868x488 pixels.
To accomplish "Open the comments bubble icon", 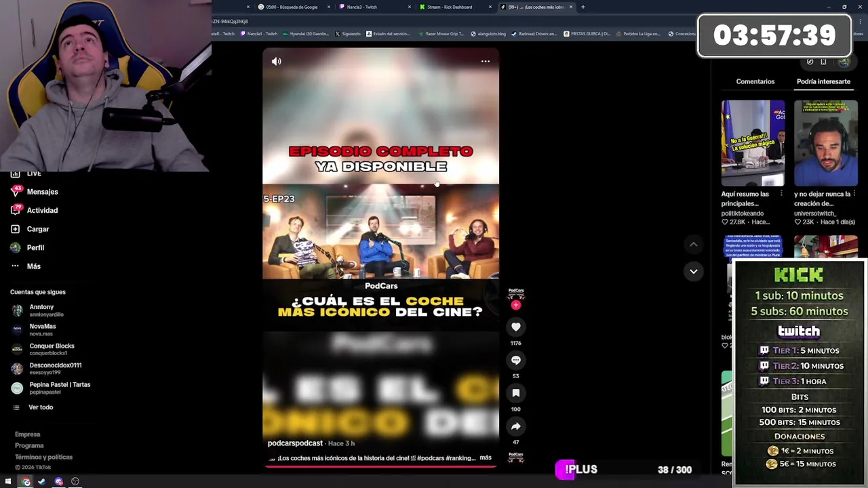I will (x=516, y=361).
